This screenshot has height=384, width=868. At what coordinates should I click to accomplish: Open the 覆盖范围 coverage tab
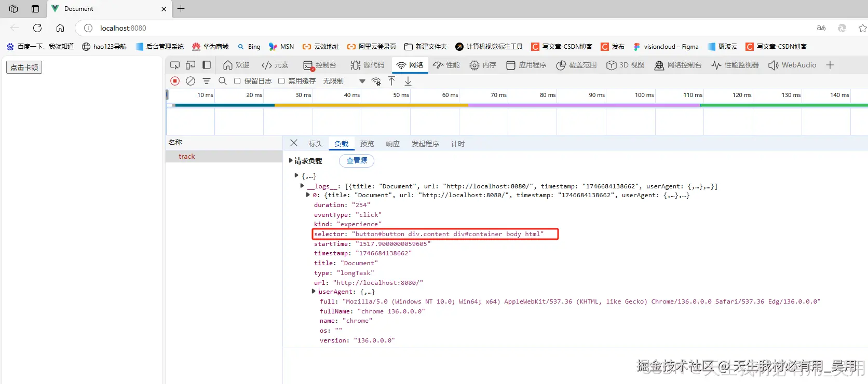[x=576, y=65]
